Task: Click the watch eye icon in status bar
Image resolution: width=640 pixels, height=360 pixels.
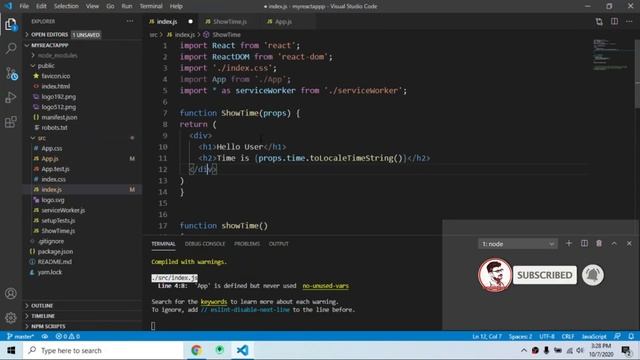Action: point(45,336)
